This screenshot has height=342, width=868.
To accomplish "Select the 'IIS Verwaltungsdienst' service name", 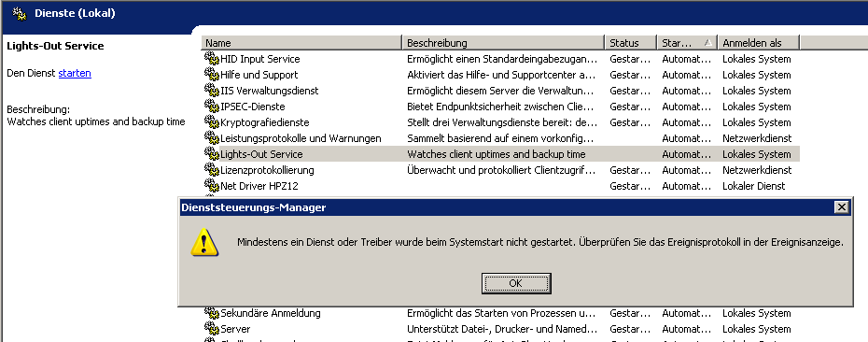I will [x=270, y=91].
